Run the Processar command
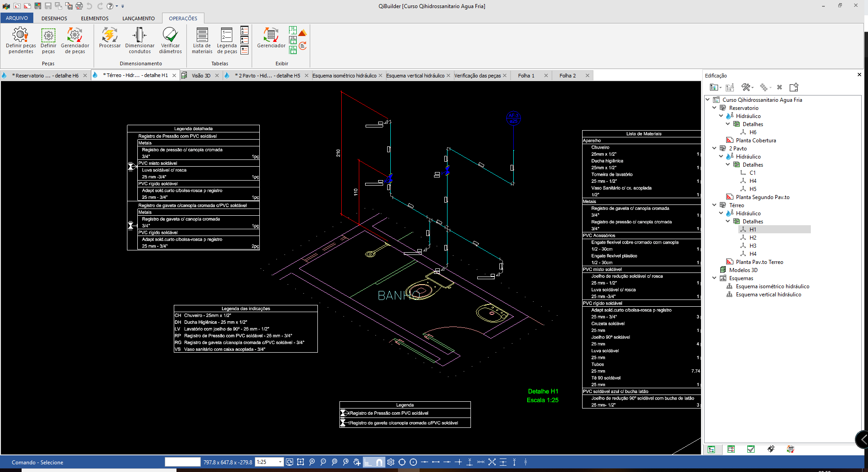Viewport: 868px width, 472px height. [x=109, y=38]
